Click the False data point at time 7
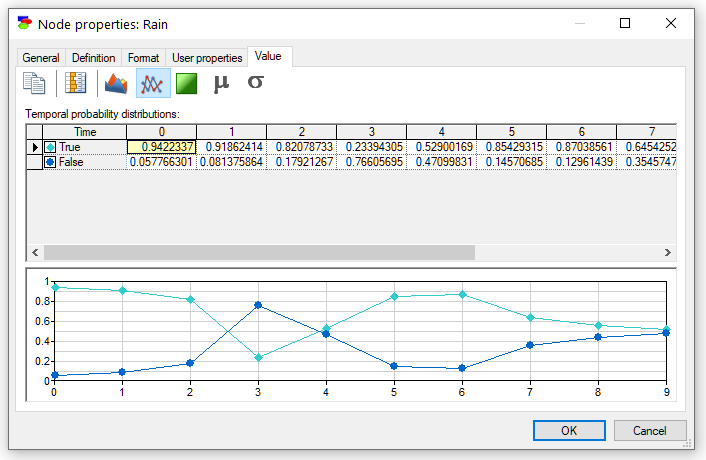Viewport: 706px width, 460px height. 530,345
